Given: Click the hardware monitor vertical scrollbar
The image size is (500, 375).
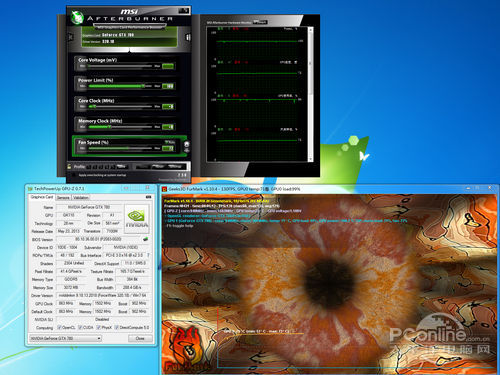Looking at the screenshot, I should click(310, 95).
